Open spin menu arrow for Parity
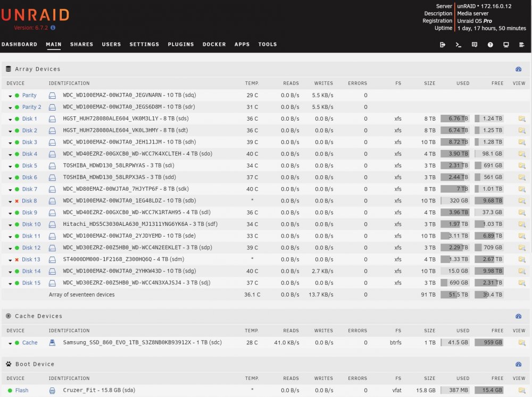The width and height of the screenshot is (532, 397). coord(10,96)
